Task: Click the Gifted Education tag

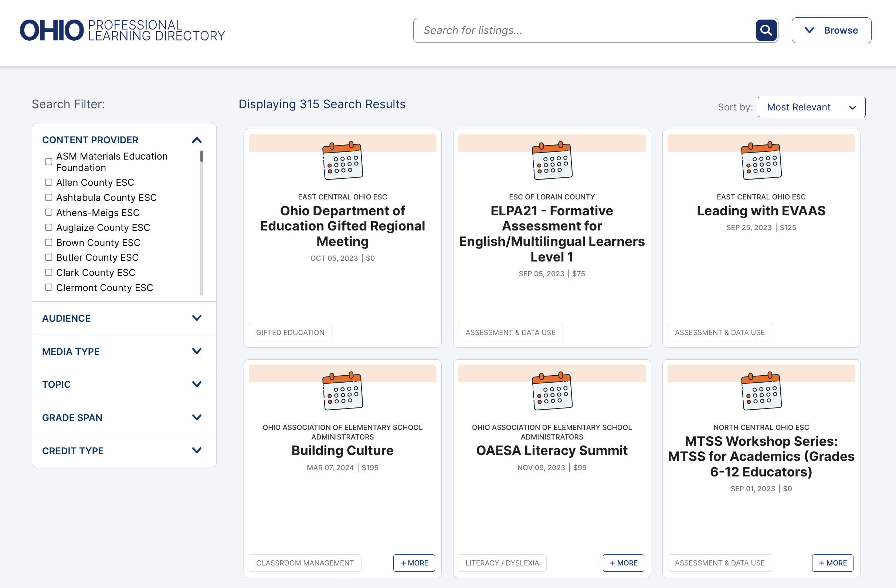Action: point(290,332)
